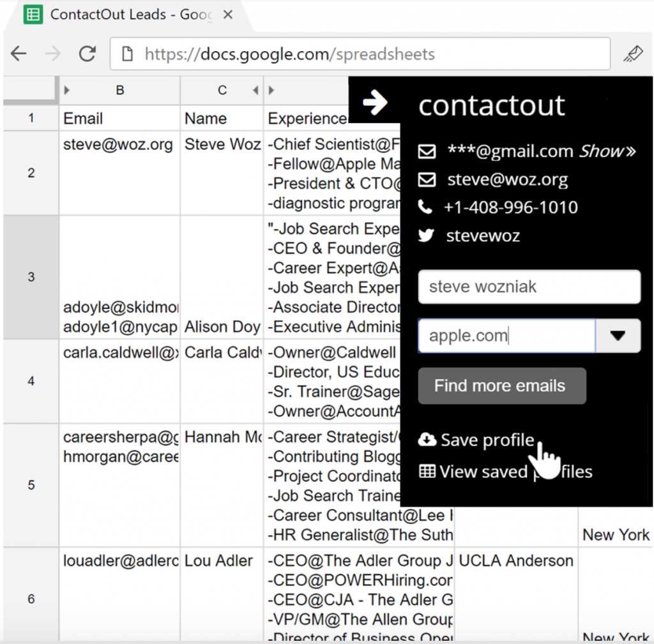
Task: Select column C header
Action: tap(222, 90)
